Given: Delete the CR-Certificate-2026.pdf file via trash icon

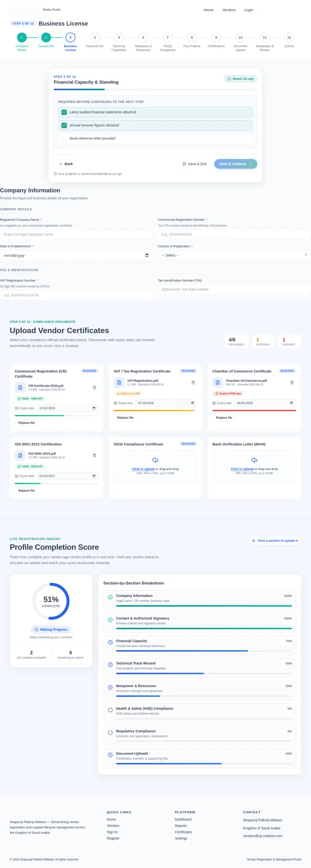Looking at the screenshot, I should [x=94, y=388].
